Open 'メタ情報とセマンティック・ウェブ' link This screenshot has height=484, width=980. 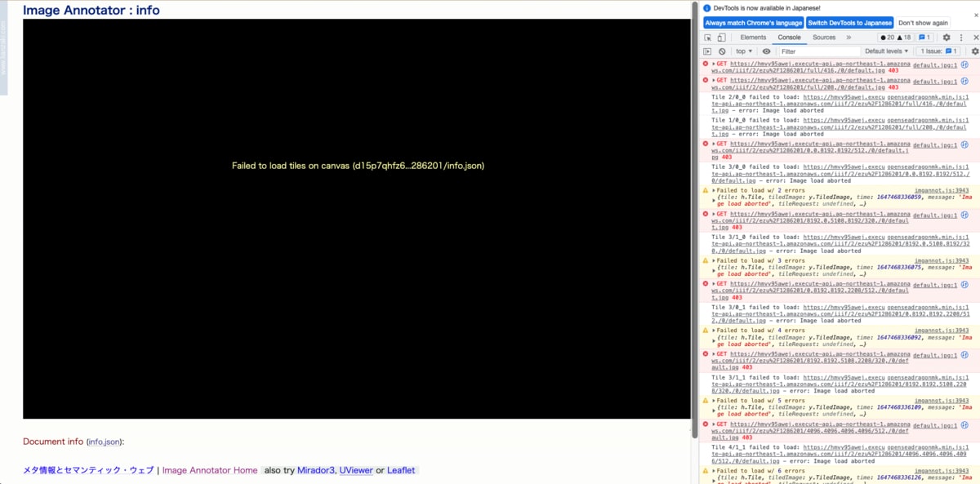[88, 470]
